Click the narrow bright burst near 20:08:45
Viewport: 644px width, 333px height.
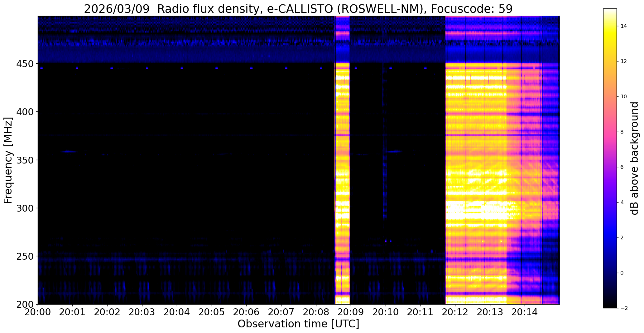(x=342, y=160)
